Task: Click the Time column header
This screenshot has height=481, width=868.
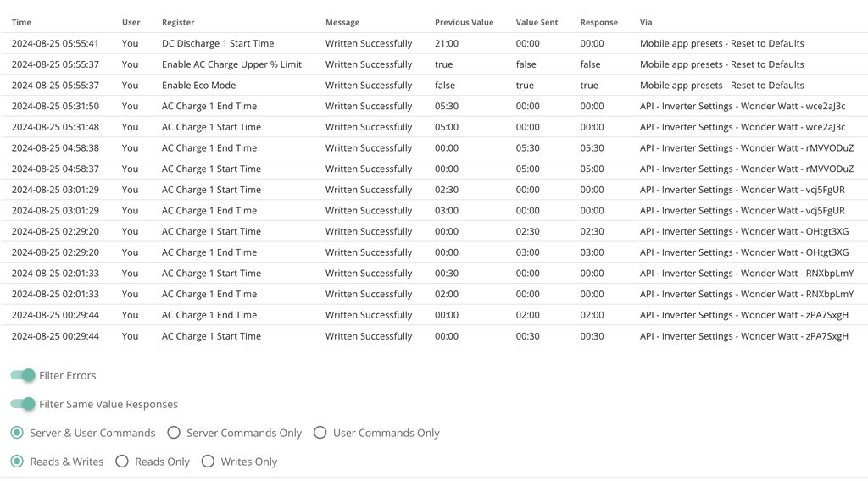Action: click(21, 22)
